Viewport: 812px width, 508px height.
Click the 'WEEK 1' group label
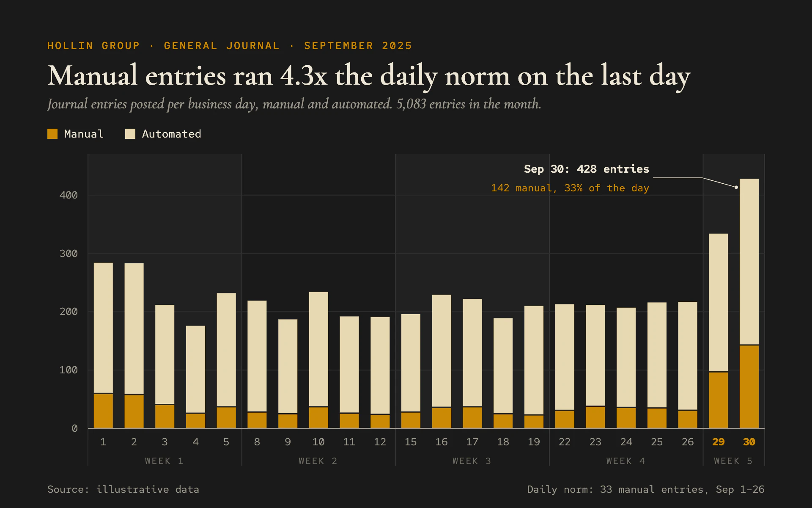[x=164, y=461]
